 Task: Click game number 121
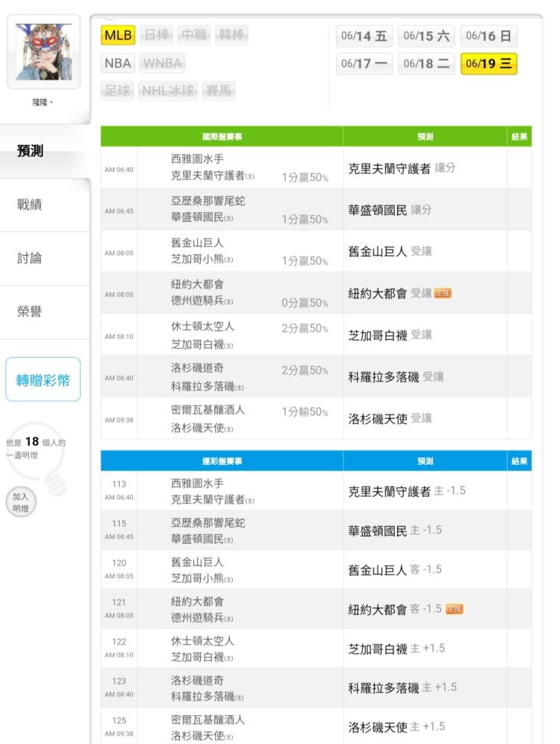pyautogui.click(x=119, y=603)
